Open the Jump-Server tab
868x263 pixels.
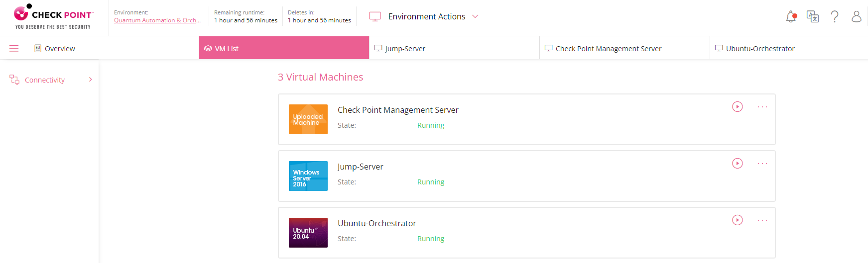point(454,48)
